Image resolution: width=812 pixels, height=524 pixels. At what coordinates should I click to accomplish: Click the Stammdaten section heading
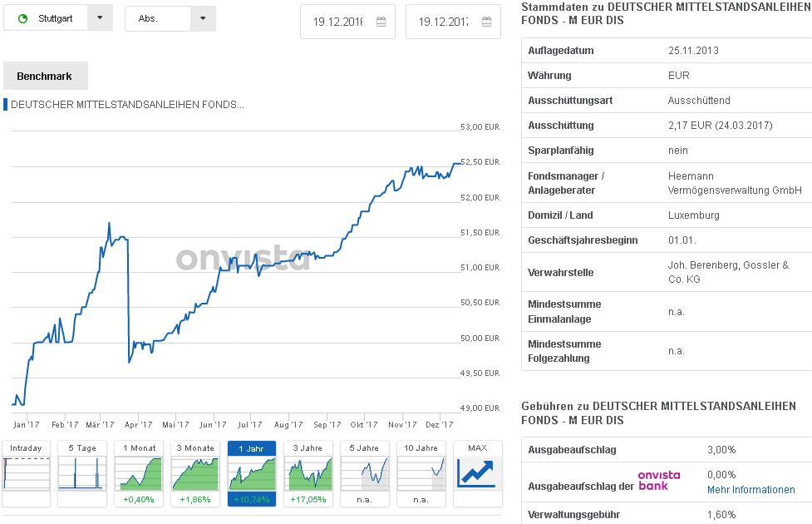pos(666,13)
